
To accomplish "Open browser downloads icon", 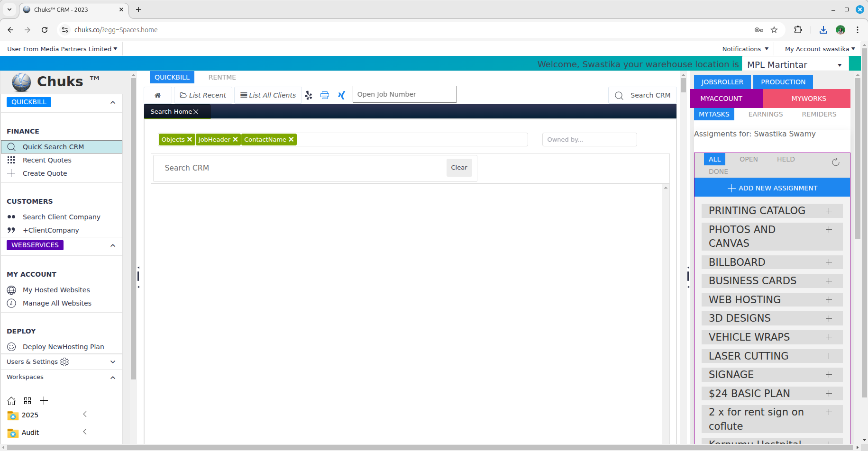I will point(823,30).
